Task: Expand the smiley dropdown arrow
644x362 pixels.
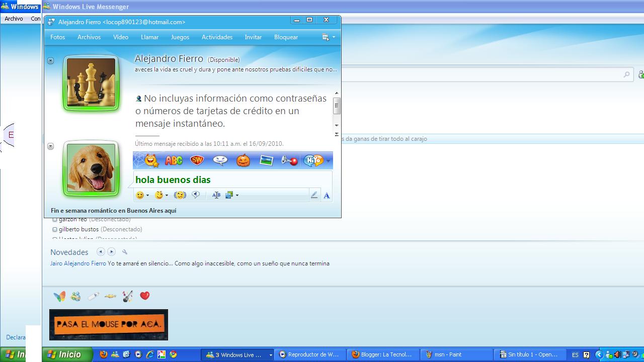Action: tap(147, 195)
